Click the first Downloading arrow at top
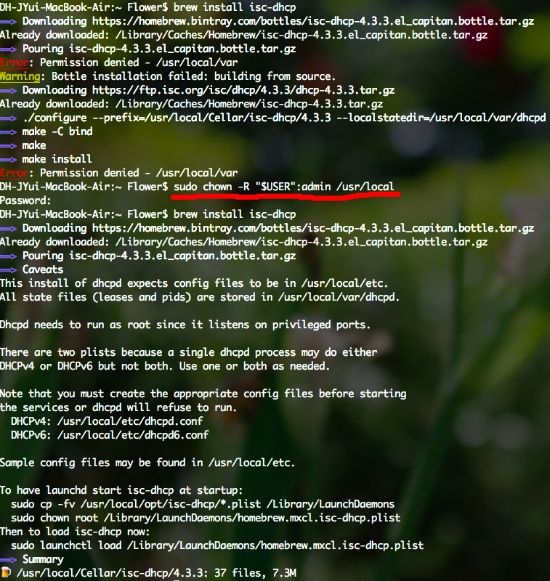This screenshot has width=550, height=581. (8, 21)
